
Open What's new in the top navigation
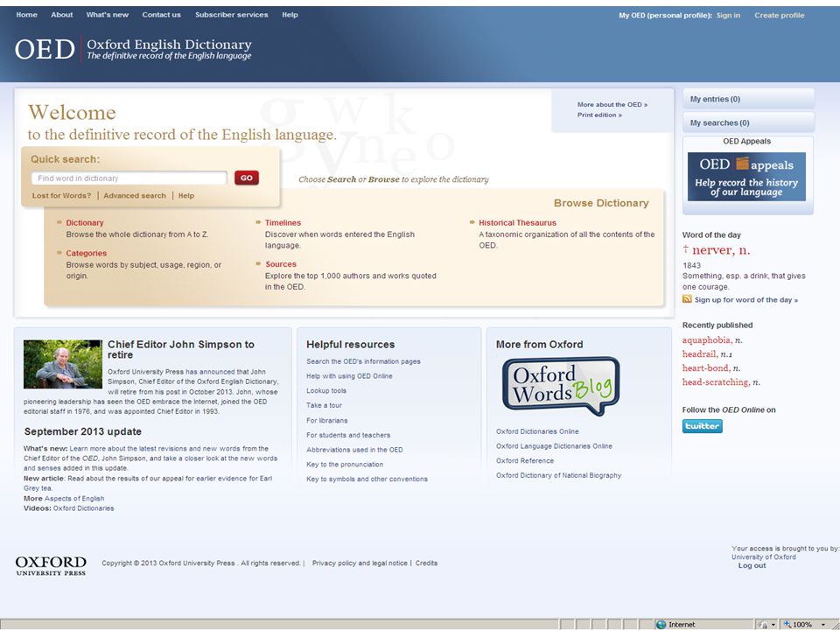click(107, 15)
